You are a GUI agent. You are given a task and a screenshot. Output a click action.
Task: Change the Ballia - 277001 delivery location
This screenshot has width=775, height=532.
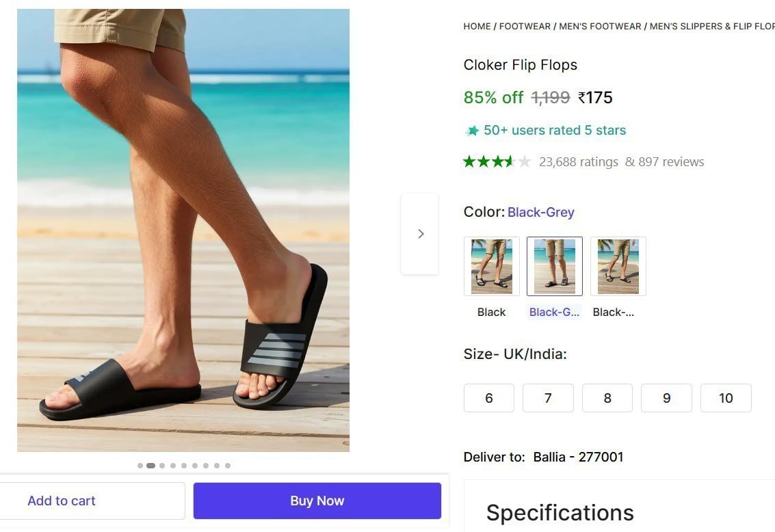578,457
